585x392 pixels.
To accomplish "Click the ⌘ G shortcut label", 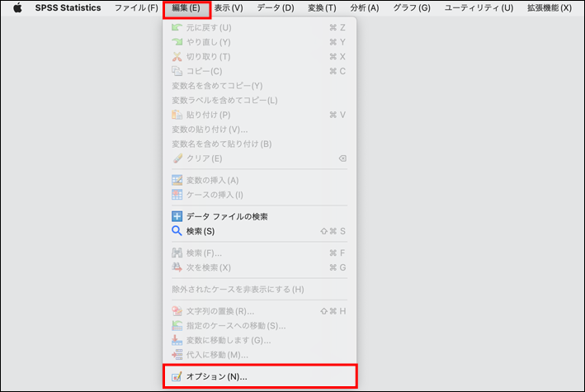I will 337,267.
